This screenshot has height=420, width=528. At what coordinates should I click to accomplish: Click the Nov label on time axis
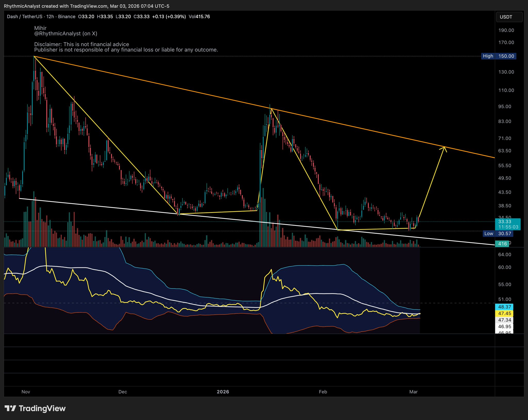[26, 392]
